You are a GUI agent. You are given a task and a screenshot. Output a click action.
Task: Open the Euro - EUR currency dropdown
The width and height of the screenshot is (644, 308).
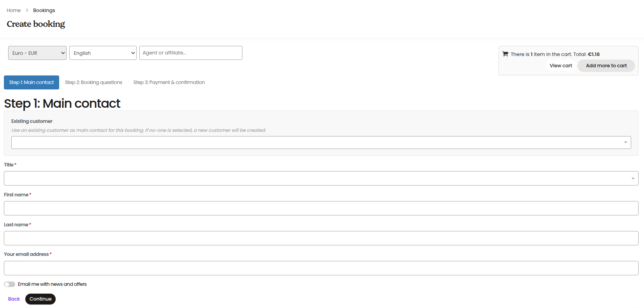(37, 53)
